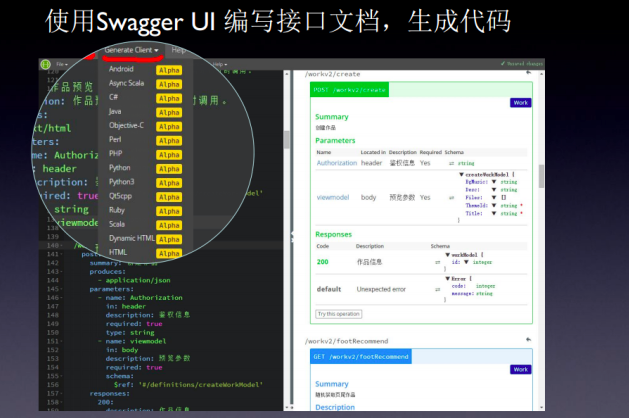Choose Android from Generate Client list
629x418 pixels.
tap(121, 69)
